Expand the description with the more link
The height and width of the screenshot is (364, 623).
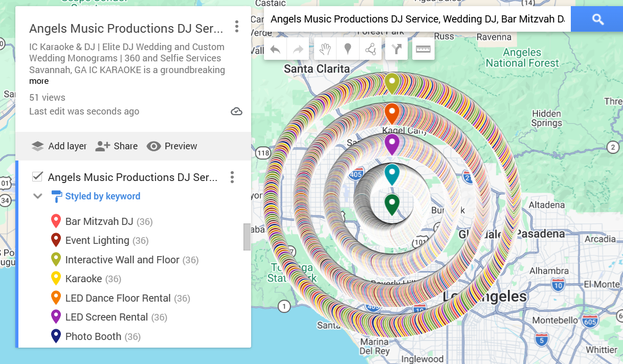[39, 81]
